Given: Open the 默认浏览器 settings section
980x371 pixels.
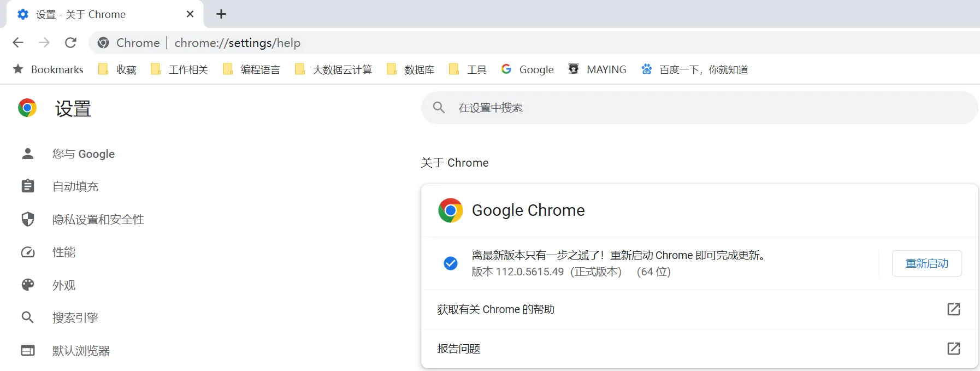Looking at the screenshot, I should 81,351.
